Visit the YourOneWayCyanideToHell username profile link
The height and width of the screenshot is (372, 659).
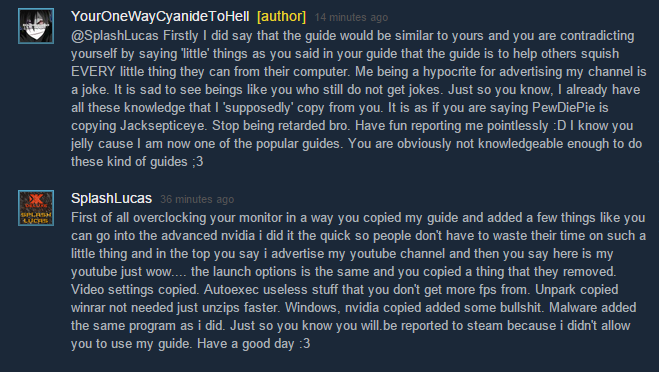pyautogui.click(x=160, y=17)
